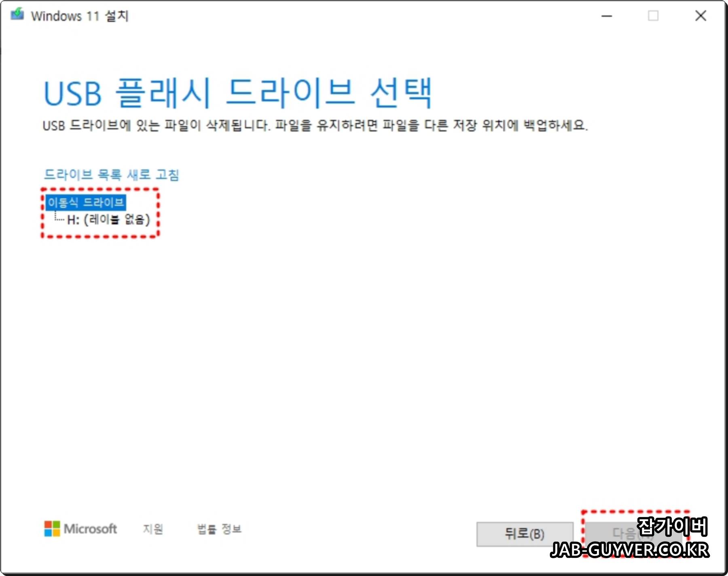Click the Windows 11 setup title bar icon
The width and height of the screenshot is (728, 576).
click(x=17, y=15)
